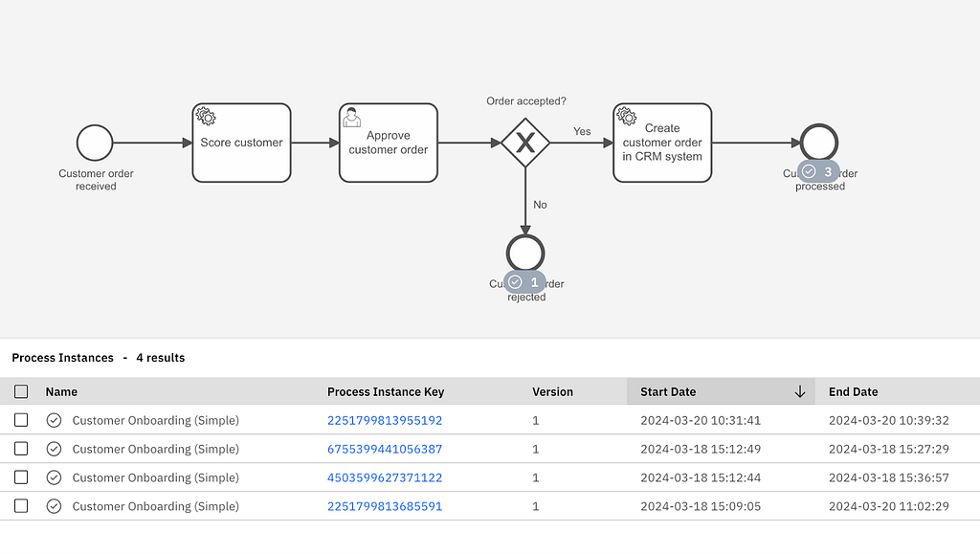This screenshot has width=980, height=554.
Task: Select Create customer order in CRM task
Action: click(662, 143)
